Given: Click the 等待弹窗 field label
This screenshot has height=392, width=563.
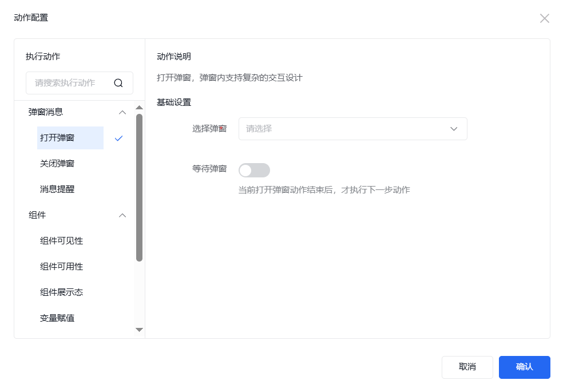Looking at the screenshot, I should 209,169.
